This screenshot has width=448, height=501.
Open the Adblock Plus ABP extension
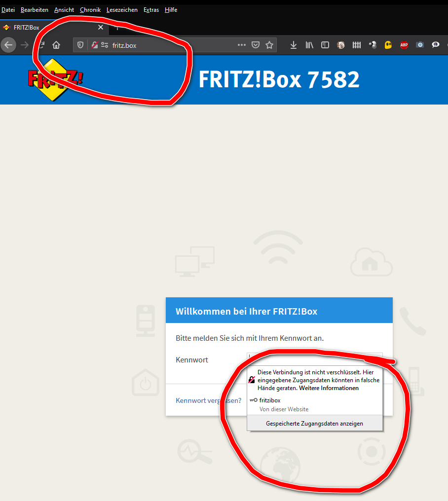click(x=404, y=45)
